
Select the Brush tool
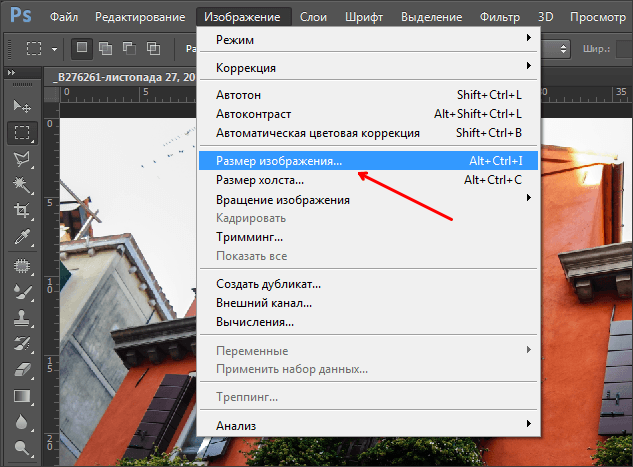pos(21,290)
